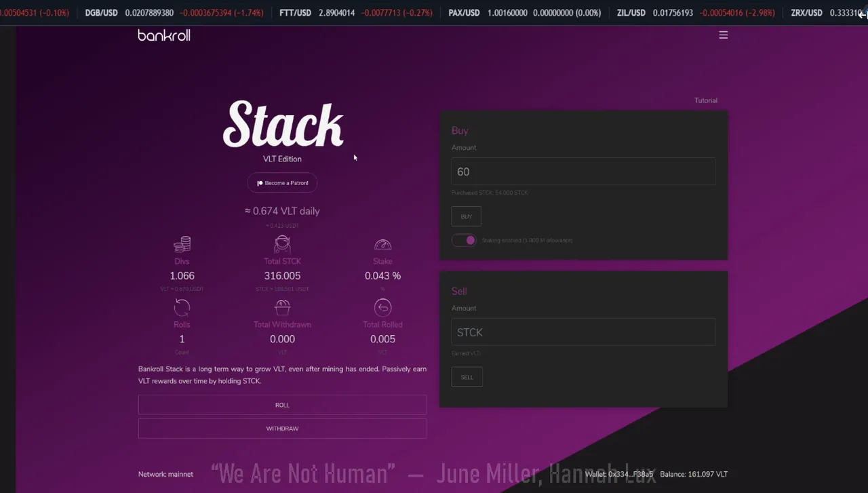The image size is (868, 493).
Task: Click the bankroll logo
Action: tap(164, 35)
